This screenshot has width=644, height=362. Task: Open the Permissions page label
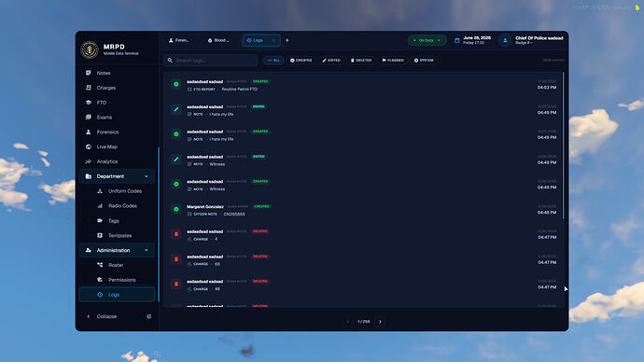[x=122, y=280]
